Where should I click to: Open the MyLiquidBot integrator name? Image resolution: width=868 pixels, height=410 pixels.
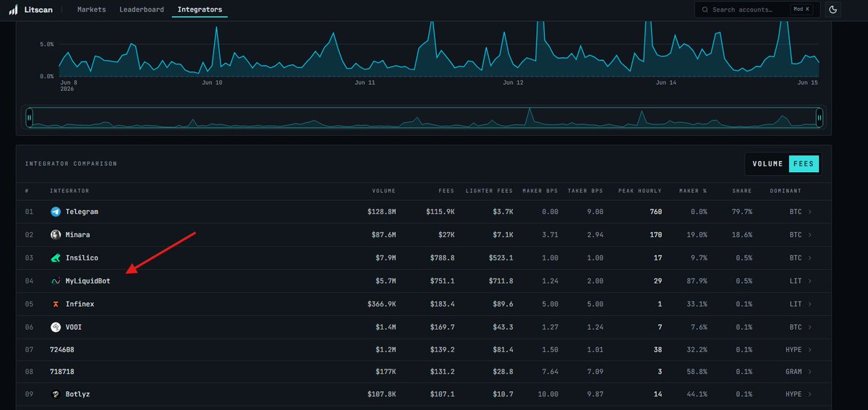point(88,281)
